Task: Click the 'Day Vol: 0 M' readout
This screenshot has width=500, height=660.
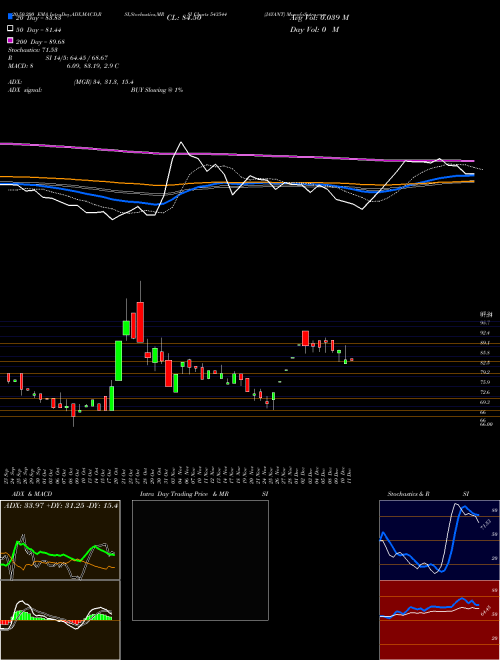Action: tap(314, 29)
